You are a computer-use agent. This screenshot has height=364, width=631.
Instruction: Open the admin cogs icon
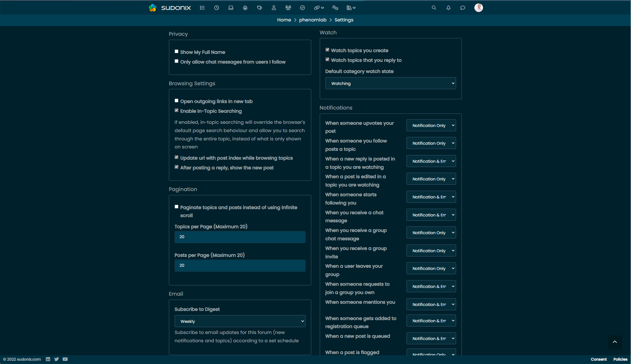(x=335, y=8)
